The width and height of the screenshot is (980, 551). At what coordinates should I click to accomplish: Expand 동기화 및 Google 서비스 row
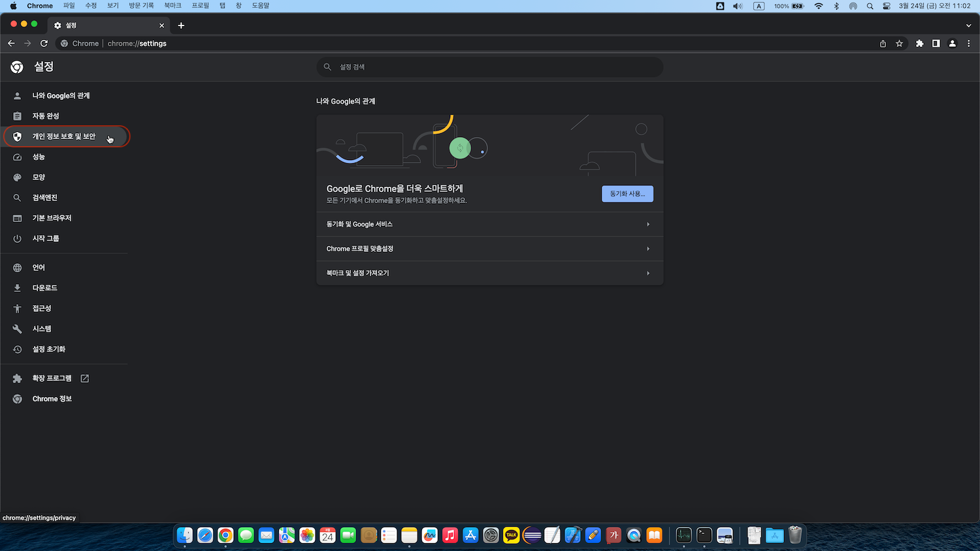[490, 224]
